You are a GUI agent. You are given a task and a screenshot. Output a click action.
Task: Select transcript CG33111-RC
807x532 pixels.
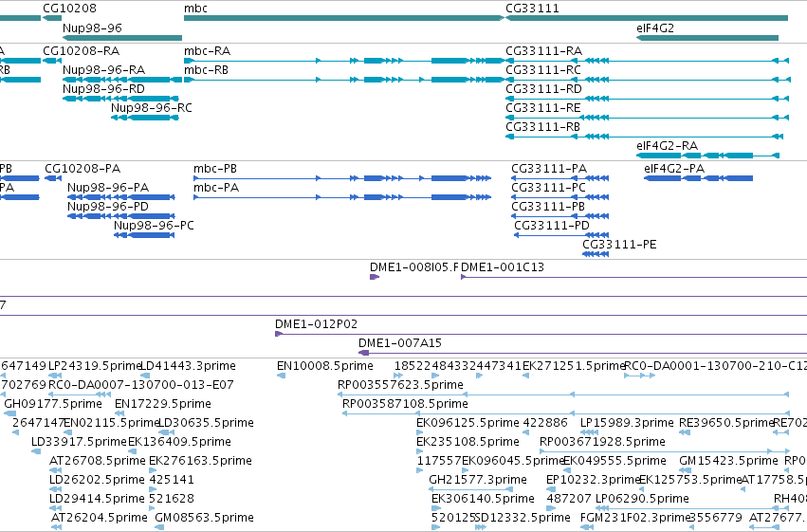pos(648,80)
